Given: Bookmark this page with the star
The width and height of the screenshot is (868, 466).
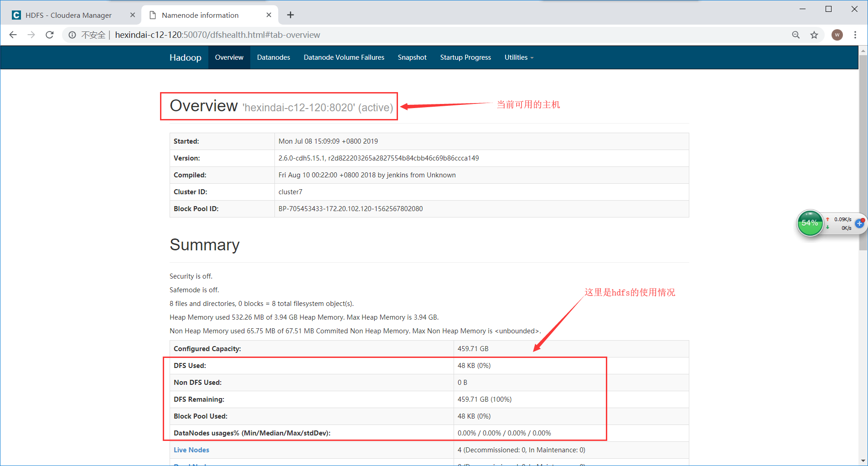Looking at the screenshot, I should point(814,35).
